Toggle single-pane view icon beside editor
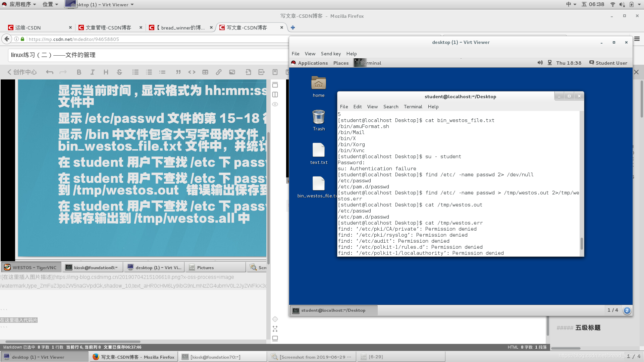The width and height of the screenshot is (644, 362). coord(275,85)
